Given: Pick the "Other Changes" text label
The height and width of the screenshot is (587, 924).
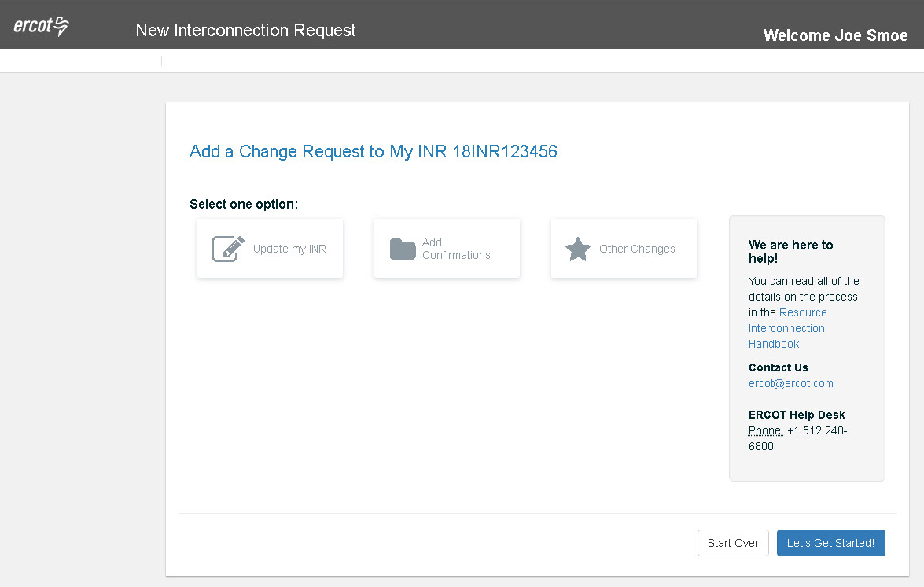Looking at the screenshot, I should (637, 249).
